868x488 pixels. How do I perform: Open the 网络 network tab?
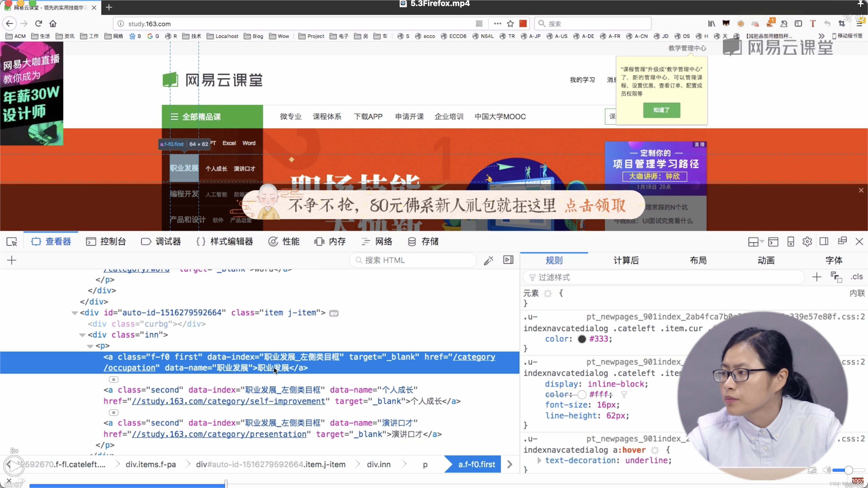click(x=377, y=242)
